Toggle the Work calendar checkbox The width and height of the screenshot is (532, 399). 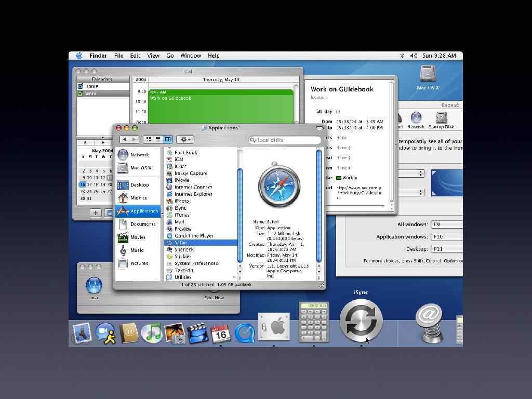click(x=81, y=94)
